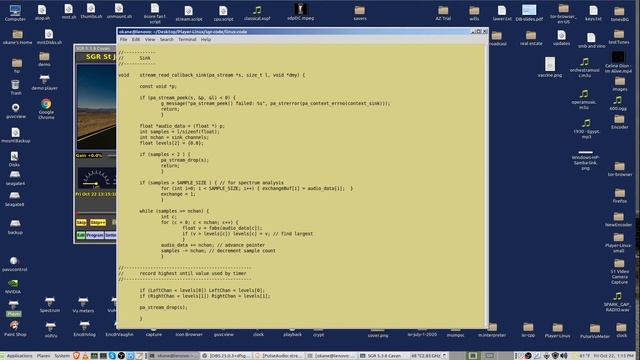Select the stream.script file icon

(189, 14)
